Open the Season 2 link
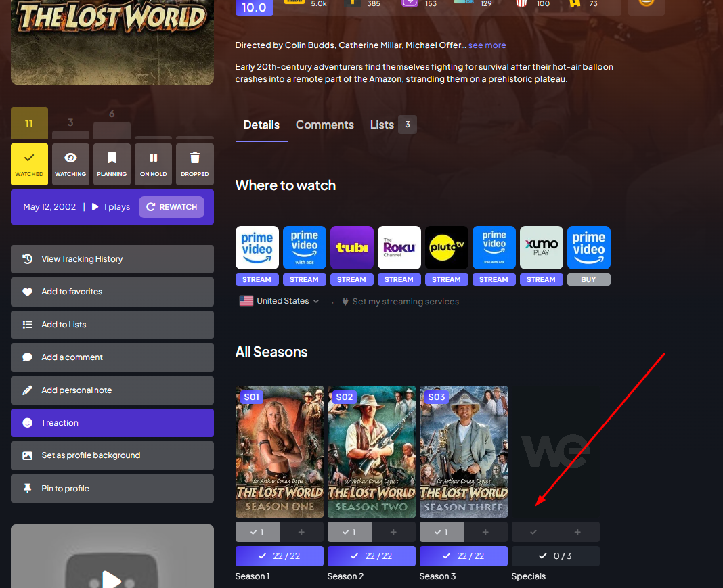The image size is (723, 588). tap(345, 576)
